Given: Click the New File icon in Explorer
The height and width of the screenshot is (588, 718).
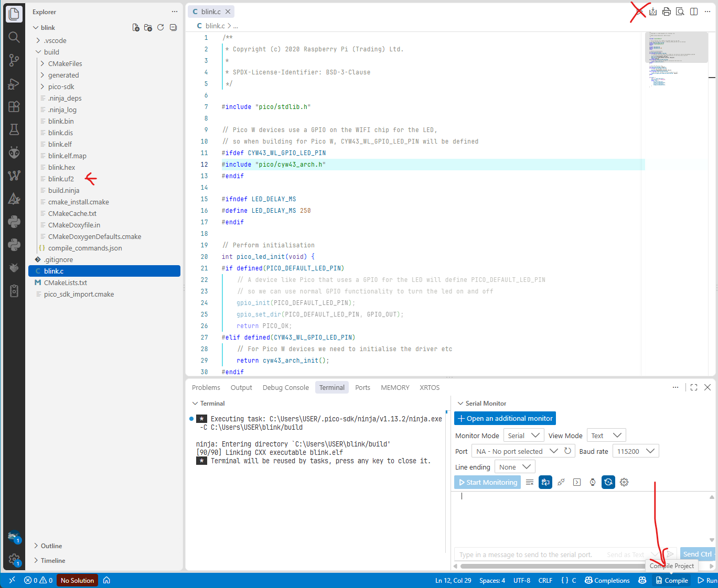Looking at the screenshot, I should point(136,27).
